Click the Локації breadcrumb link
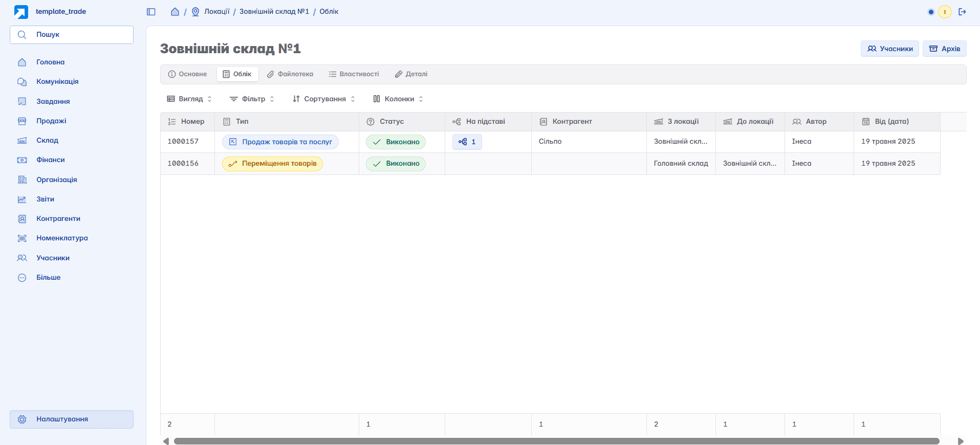The height and width of the screenshot is (445, 980). pyautogui.click(x=217, y=12)
